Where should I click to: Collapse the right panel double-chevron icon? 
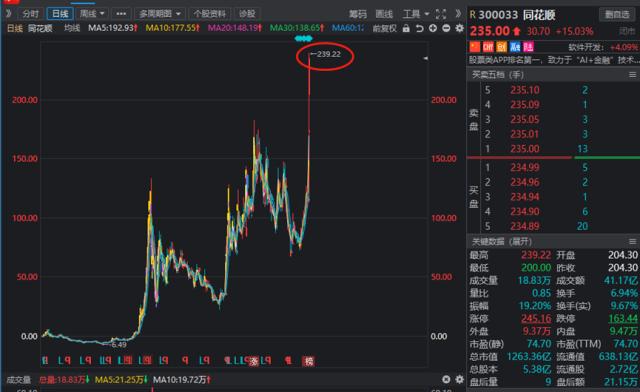coord(458,14)
